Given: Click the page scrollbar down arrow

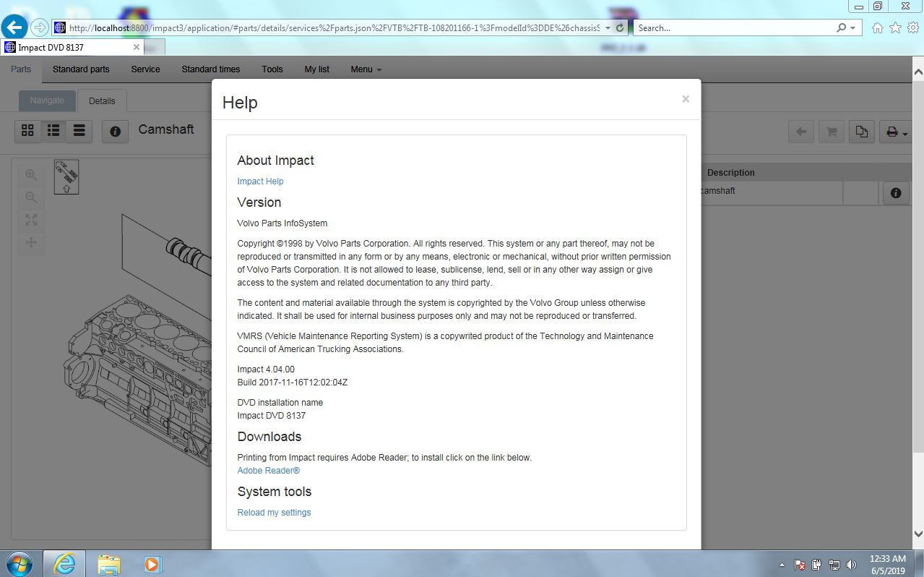Looking at the screenshot, I should coord(918,534).
